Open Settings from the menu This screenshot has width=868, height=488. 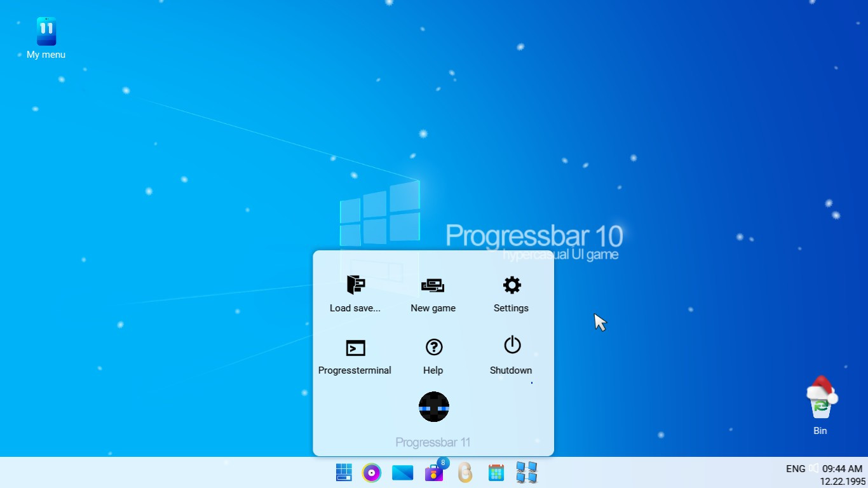pyautogui.click(x=511, y=294)
